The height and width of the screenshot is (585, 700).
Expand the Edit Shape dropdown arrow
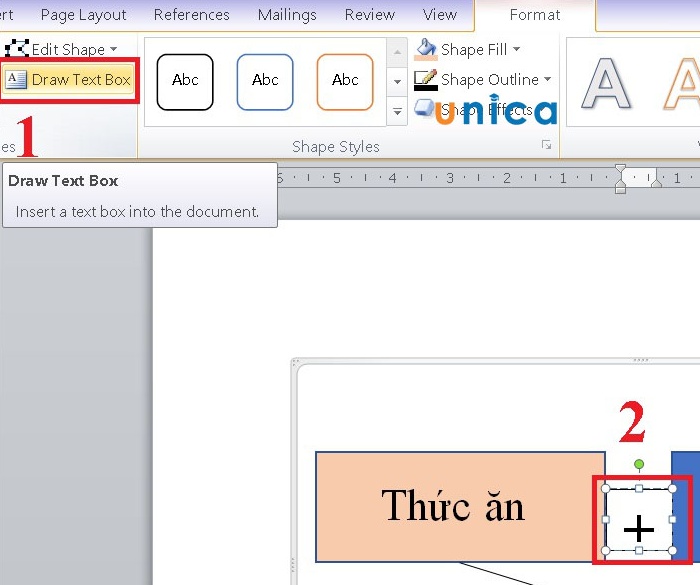(114, 49)
